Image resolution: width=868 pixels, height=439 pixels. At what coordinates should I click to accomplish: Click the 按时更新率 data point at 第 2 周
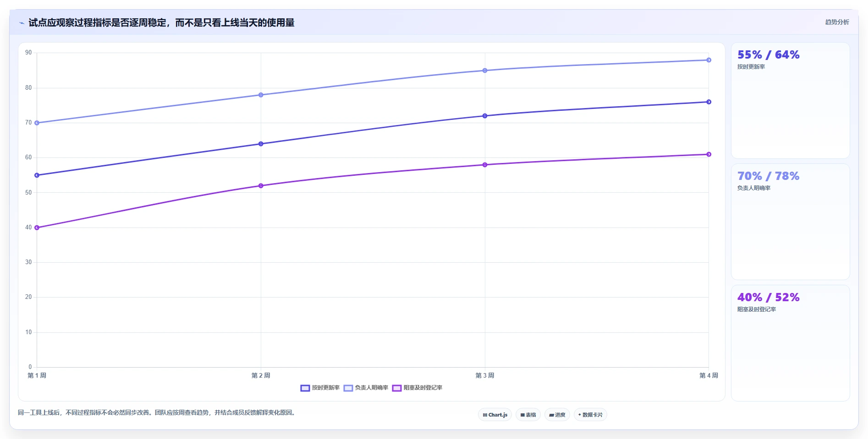point(261,144)
